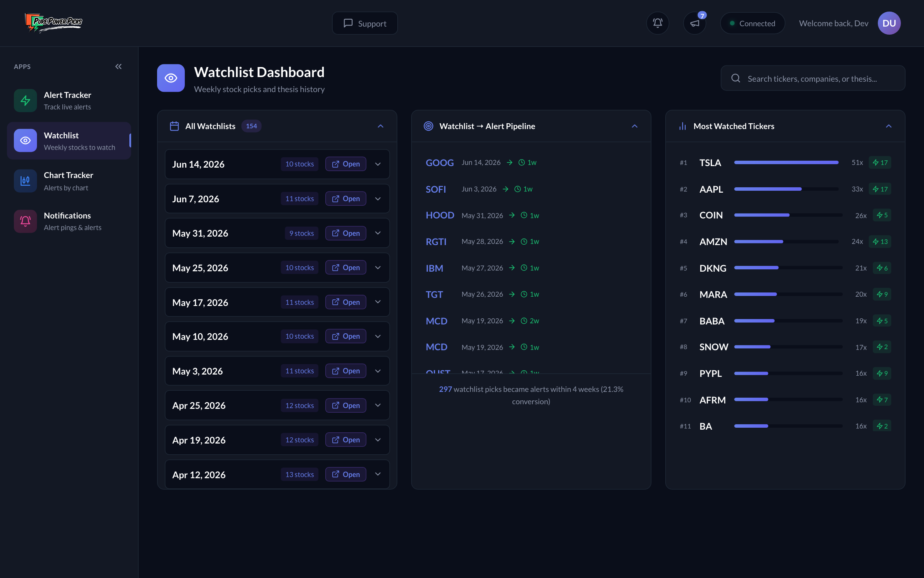Screen dimensions: 924x578
Task: Click the 10 stocks badge for Jun 14
Action: pos(300,164)
